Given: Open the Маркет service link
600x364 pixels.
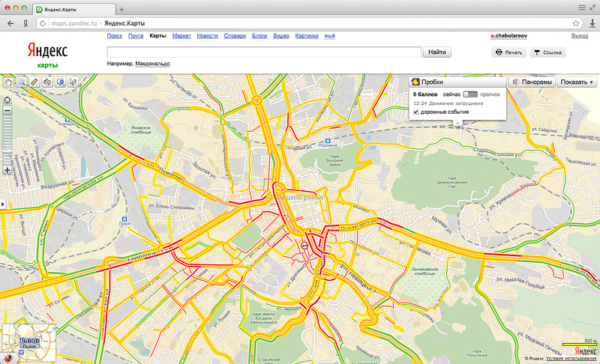Looking at the screenshot, I should (x=181, y=35).
